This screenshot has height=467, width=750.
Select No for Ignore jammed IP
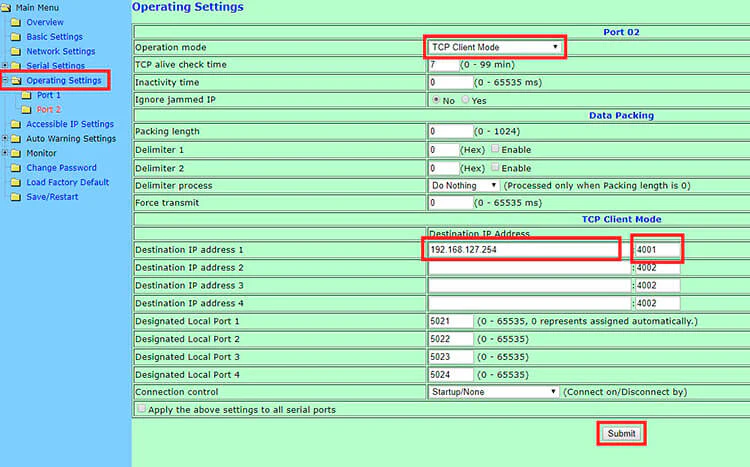(x=436, y=100)
